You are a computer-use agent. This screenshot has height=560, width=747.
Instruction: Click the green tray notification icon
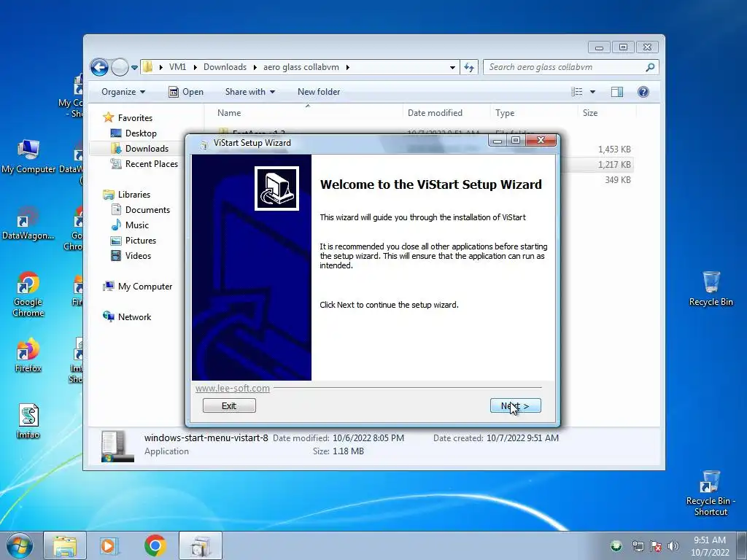tap(616, 545)
